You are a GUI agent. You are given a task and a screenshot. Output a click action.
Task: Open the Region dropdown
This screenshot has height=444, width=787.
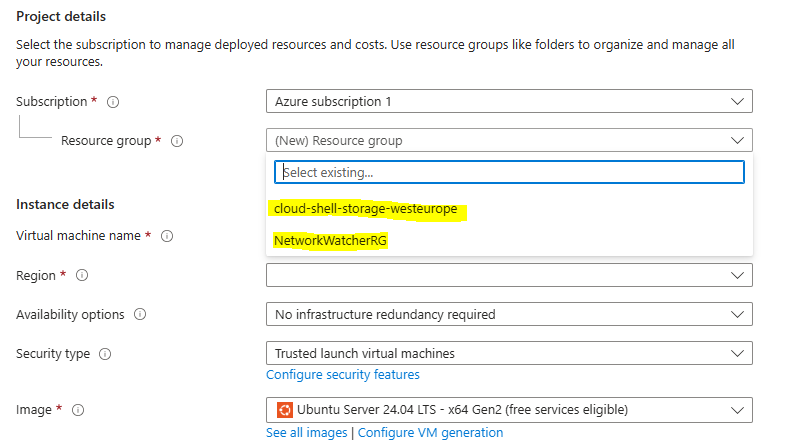tap(509, 275)
